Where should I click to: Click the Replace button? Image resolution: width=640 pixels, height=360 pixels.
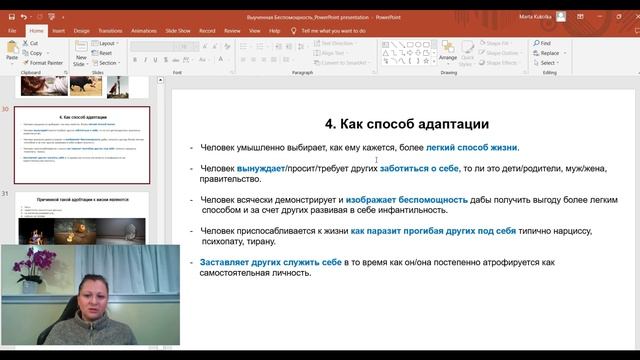pyautogui.click(x=547, y=53)
